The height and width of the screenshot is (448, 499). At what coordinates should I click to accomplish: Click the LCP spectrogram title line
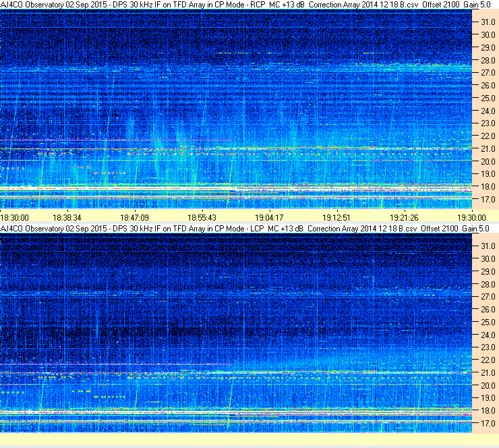point(245,229)
